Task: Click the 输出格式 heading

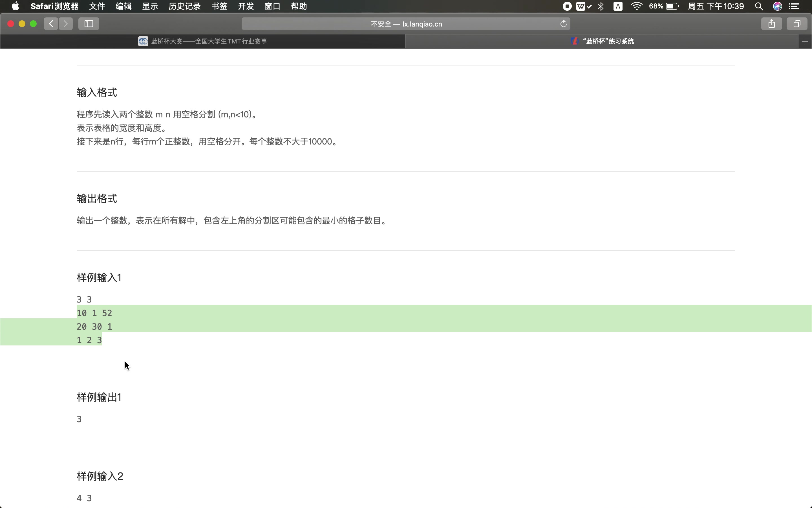Action: click(97, 199)
